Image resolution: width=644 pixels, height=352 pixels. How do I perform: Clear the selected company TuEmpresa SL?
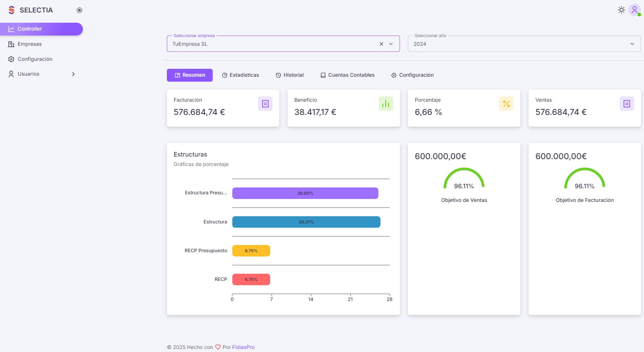click(x=381, y=44)
